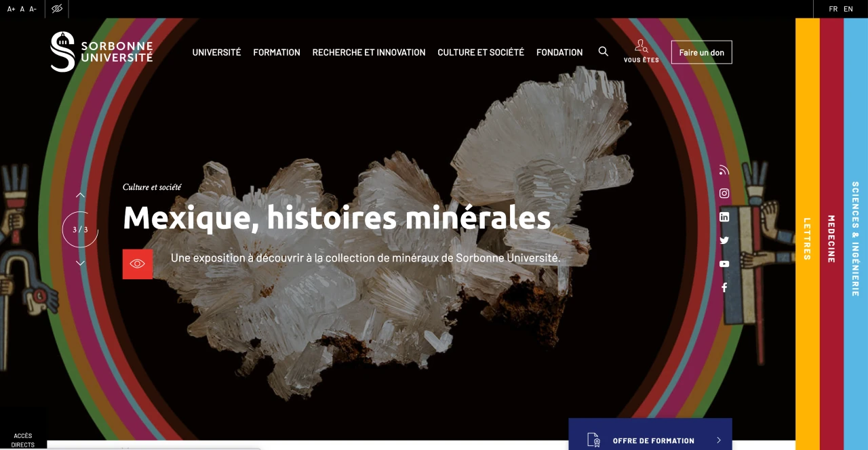This screenshot has width=868, height=450.
Task: Open the Accès directs panel
Action: 23,441
